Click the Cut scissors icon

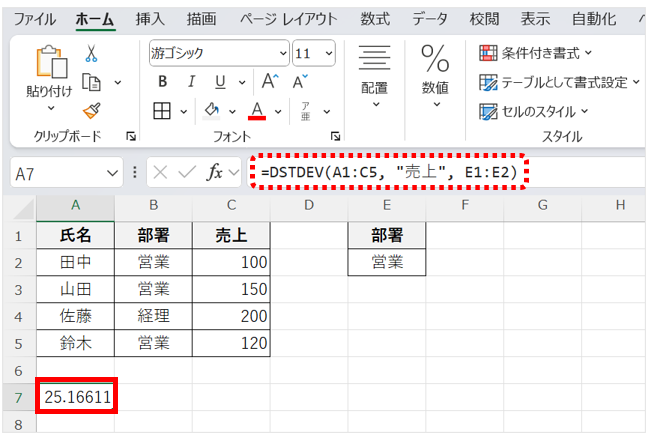91,53
